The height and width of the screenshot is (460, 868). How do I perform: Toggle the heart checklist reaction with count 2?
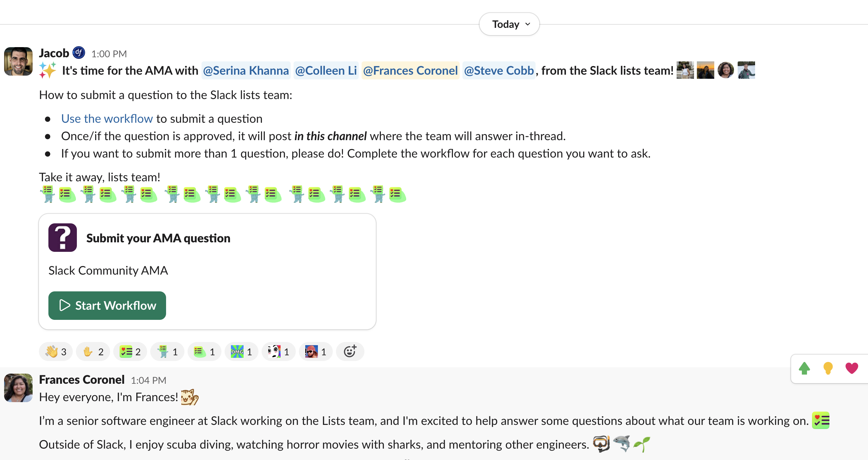tap(130, 351)
